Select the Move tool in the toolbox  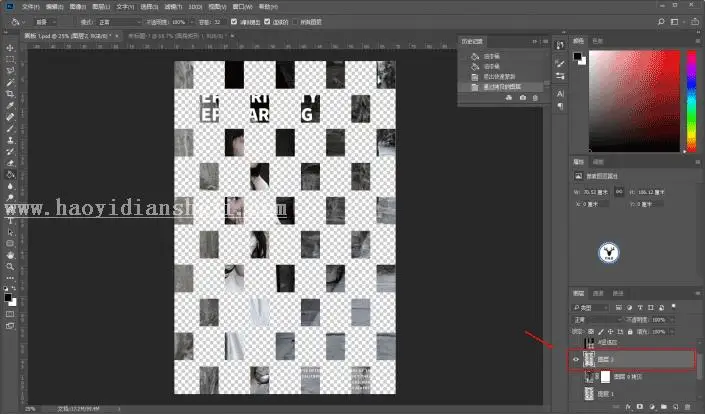(10, 48)
